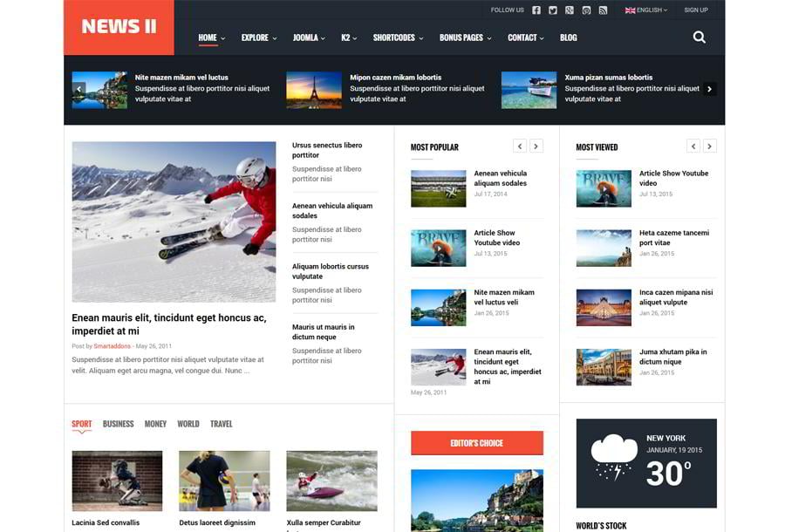Image resolution: width=785 pixels, height=532 pixels.
Task: Open the Blog menu item
Action: click(x=568, y=38)
